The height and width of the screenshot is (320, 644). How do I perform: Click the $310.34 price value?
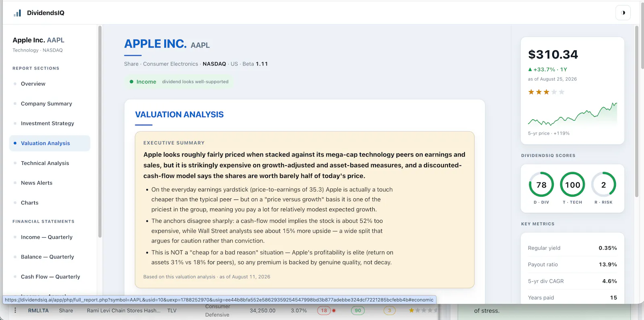click(553, 54)
